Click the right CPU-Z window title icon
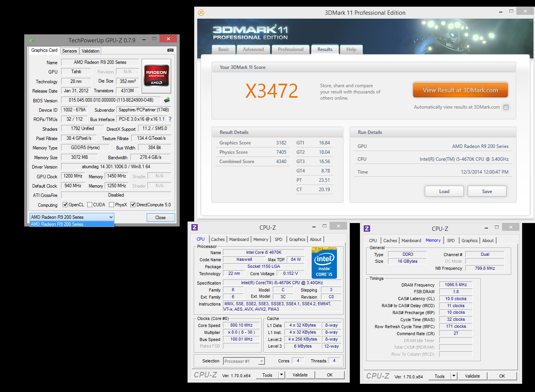 coord(367,229)
